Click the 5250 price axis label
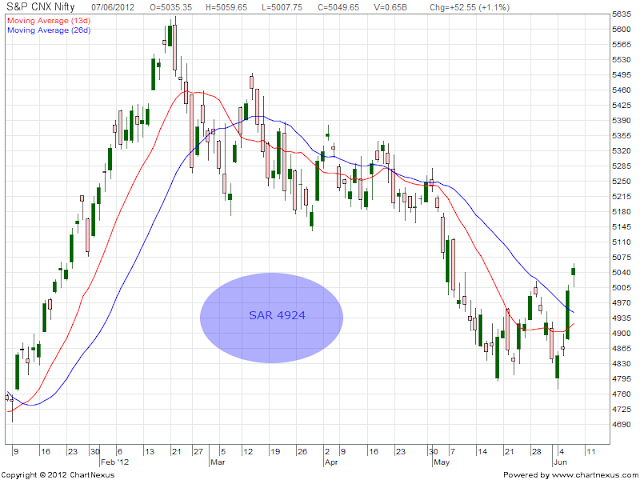Image resolution: width=640 pixels, height=480 pixels. (622, 181)
